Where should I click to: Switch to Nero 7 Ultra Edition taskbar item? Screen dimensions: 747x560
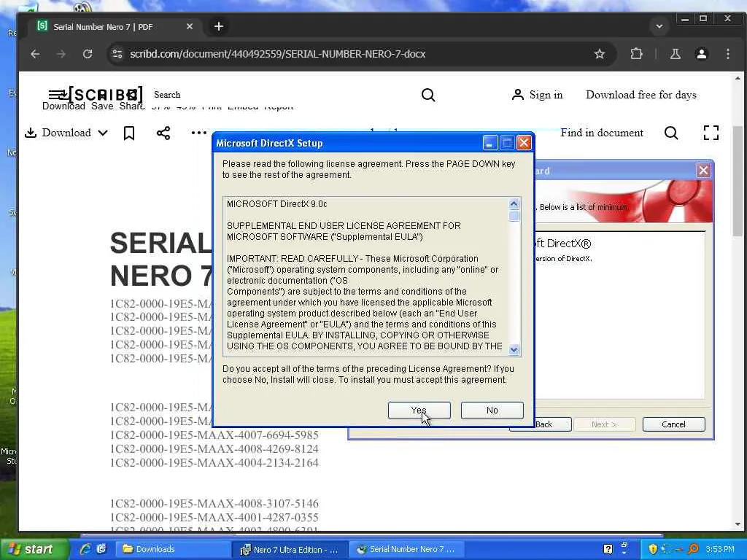(290, 550)
